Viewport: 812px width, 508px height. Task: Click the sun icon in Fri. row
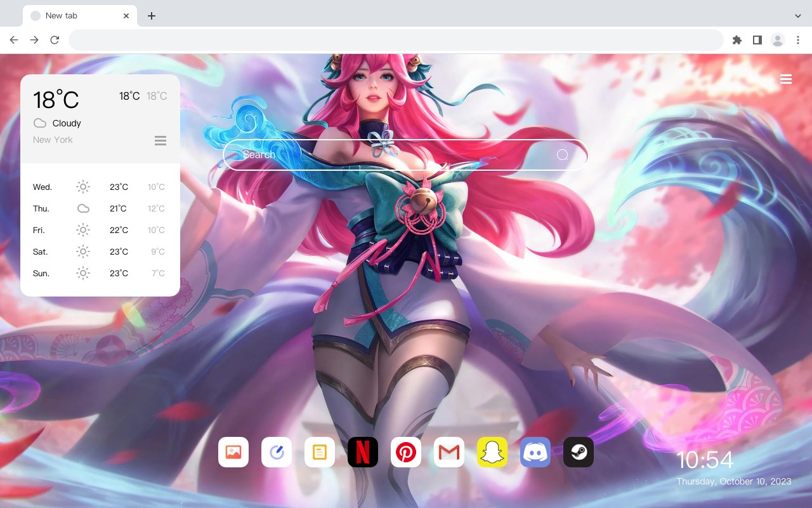coord(83,230)
